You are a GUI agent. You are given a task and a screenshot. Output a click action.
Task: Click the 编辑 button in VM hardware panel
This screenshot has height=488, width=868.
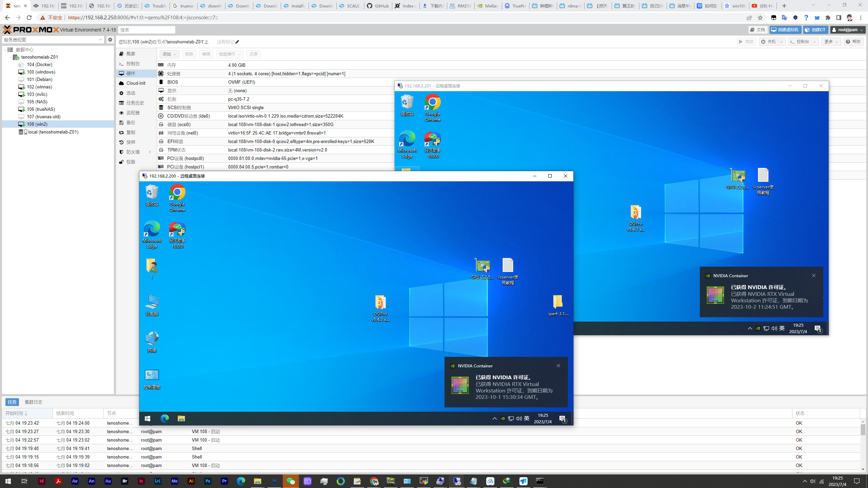tap(206, 54)
